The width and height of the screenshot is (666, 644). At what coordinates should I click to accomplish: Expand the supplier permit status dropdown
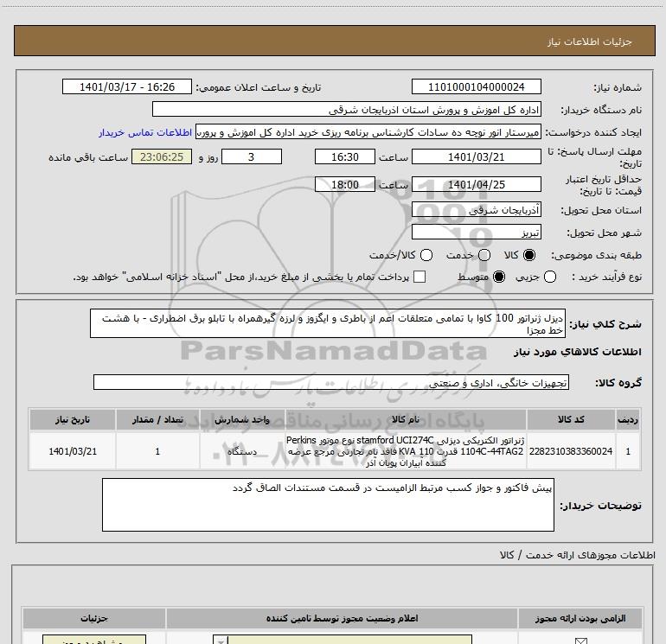[x=221, y=640]
